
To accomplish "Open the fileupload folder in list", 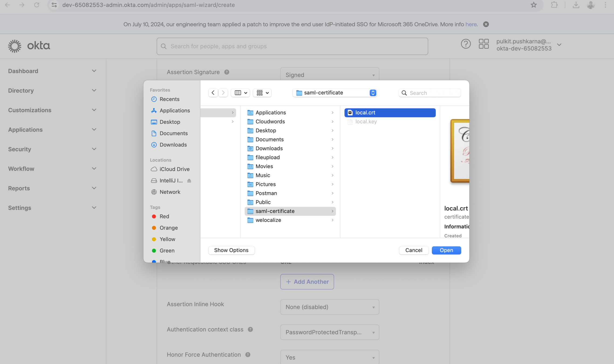I will tap(267, 157).
